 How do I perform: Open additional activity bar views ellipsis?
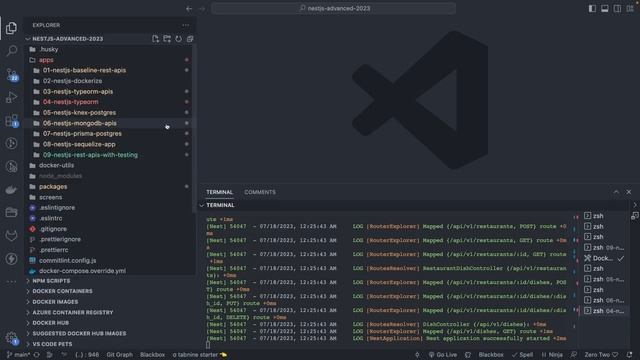11,282
